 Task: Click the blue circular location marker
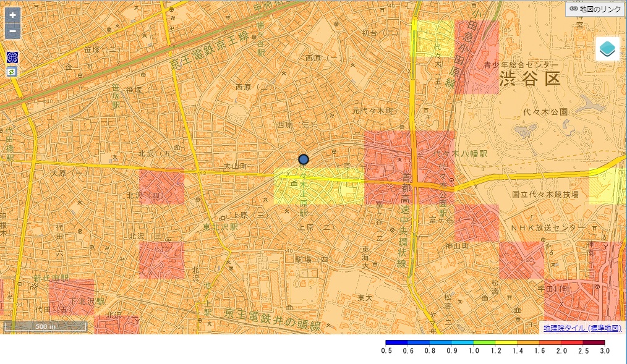tap(304, 159)
